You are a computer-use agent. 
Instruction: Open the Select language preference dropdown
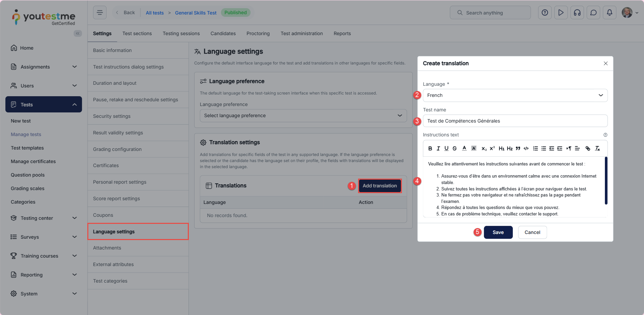point(303,115)
